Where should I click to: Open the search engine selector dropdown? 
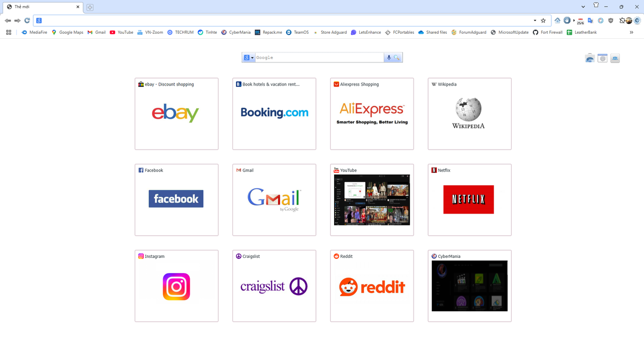click(249, 57)
